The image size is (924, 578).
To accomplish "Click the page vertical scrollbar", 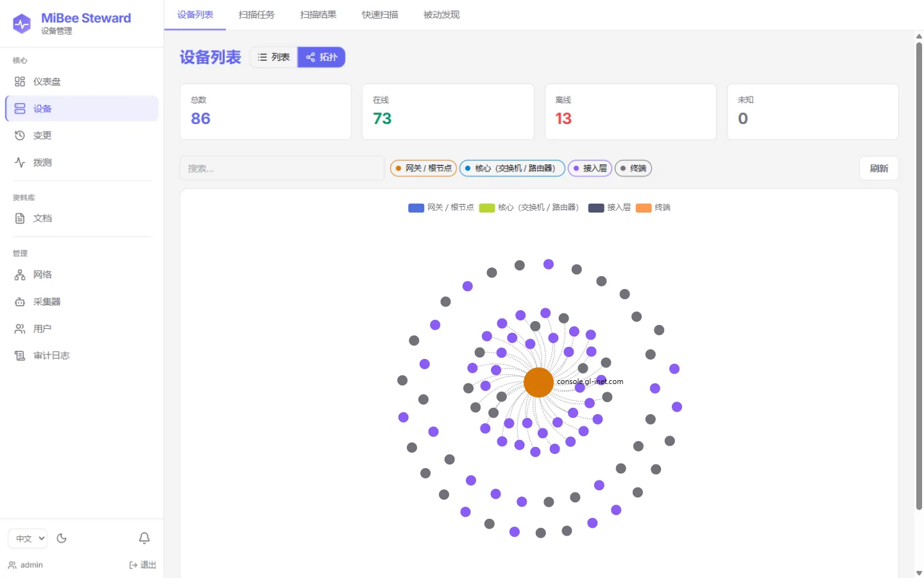I will click(x=919, y=276).
